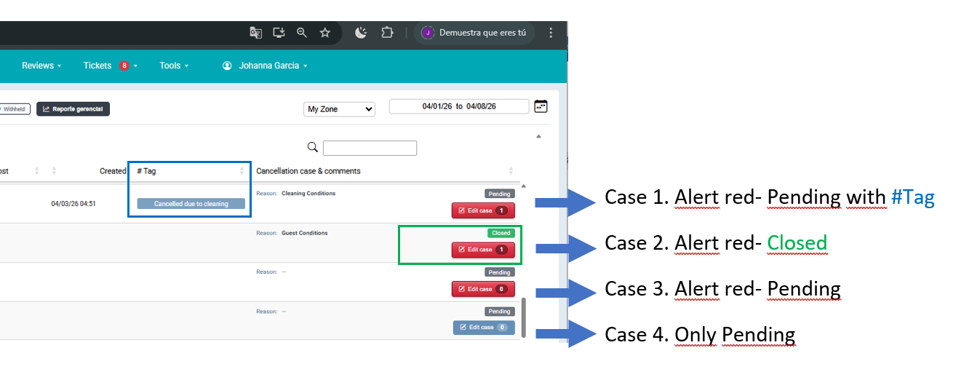Expand the My Zone dropdown
The height and width of the screenshot is (380, 980).
339,109
